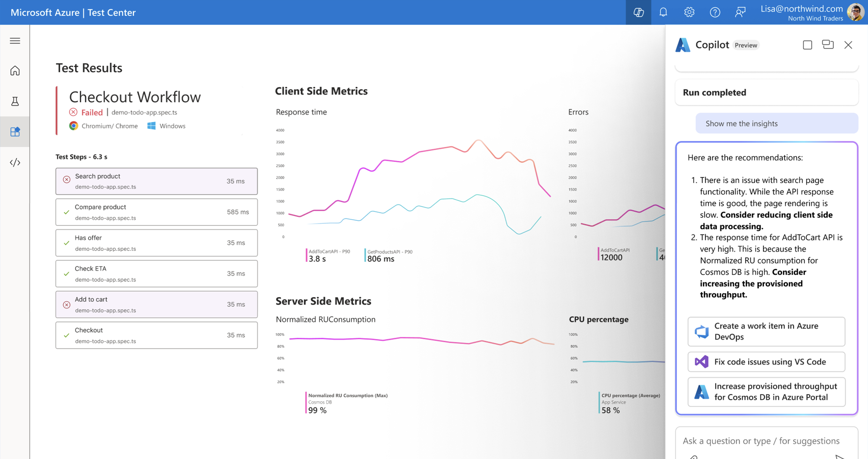
Task: Select the failed Search product step
Action: click(x=156, y=181)
